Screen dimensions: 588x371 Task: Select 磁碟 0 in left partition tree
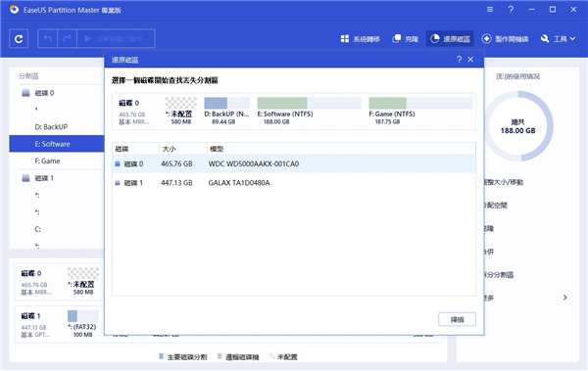[44, 93]
